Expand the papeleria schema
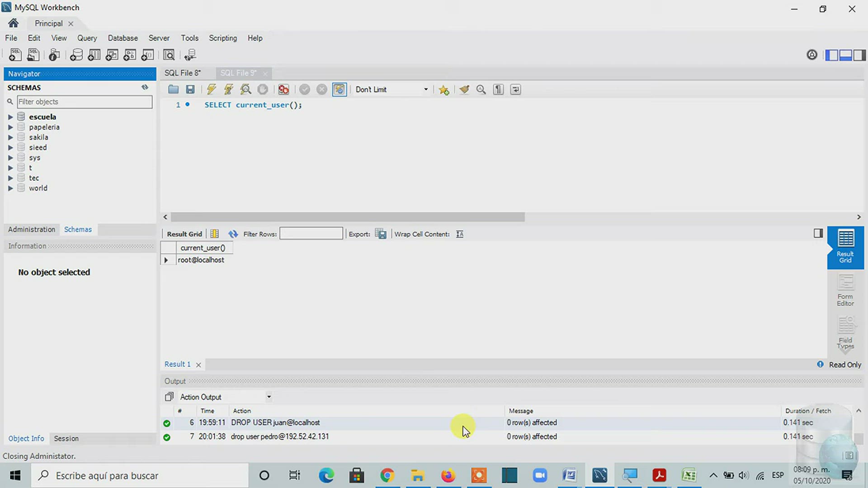Image resolution: width=868 pixels, height=488 pixels. pos(10,127)
